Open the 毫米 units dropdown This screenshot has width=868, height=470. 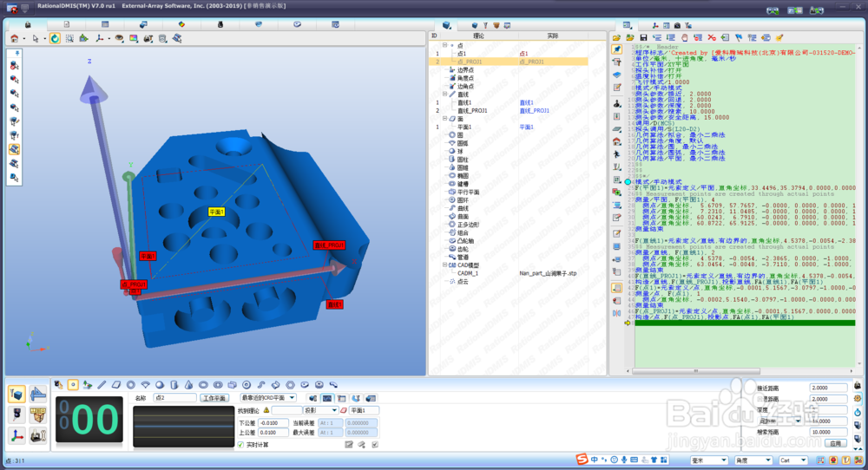tap(709, 460)
